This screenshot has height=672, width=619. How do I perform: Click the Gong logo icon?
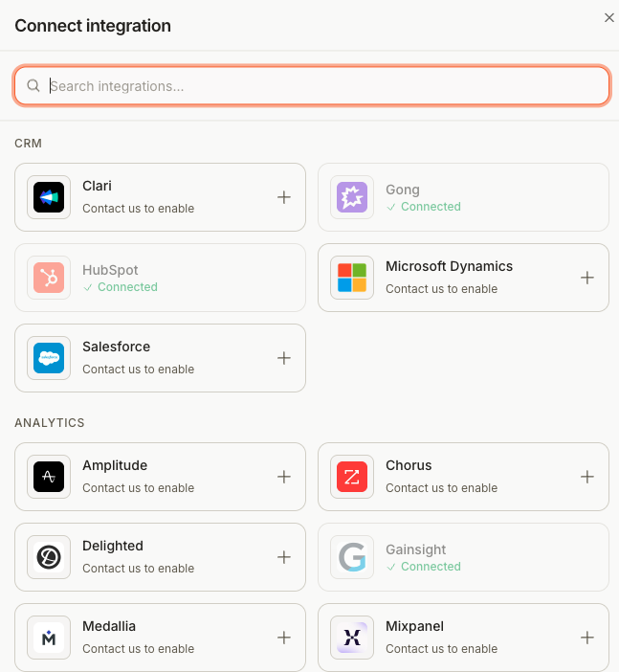click(x=352, y=197)
